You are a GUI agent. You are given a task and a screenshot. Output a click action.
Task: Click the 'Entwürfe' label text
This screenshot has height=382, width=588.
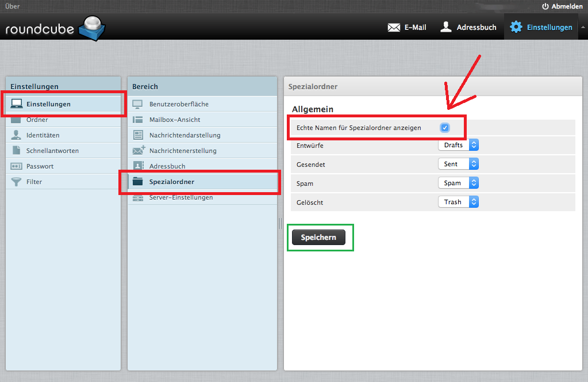pyautogui.click(x=310, y=146)
